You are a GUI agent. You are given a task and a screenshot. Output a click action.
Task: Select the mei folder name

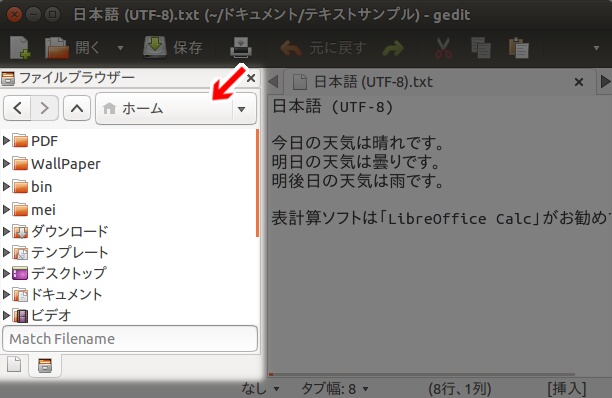(x=43, y=210)
